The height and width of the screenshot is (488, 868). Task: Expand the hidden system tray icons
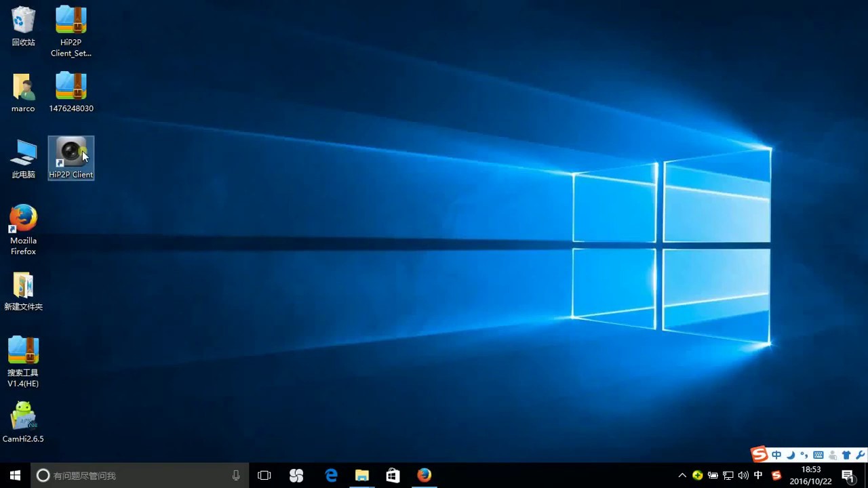point(682,476)
